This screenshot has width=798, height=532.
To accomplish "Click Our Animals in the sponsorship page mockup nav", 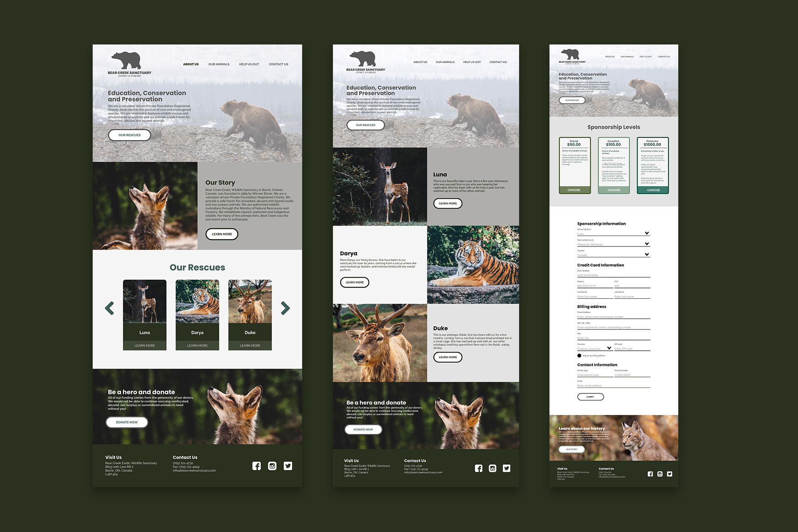I will click(627, 57).
